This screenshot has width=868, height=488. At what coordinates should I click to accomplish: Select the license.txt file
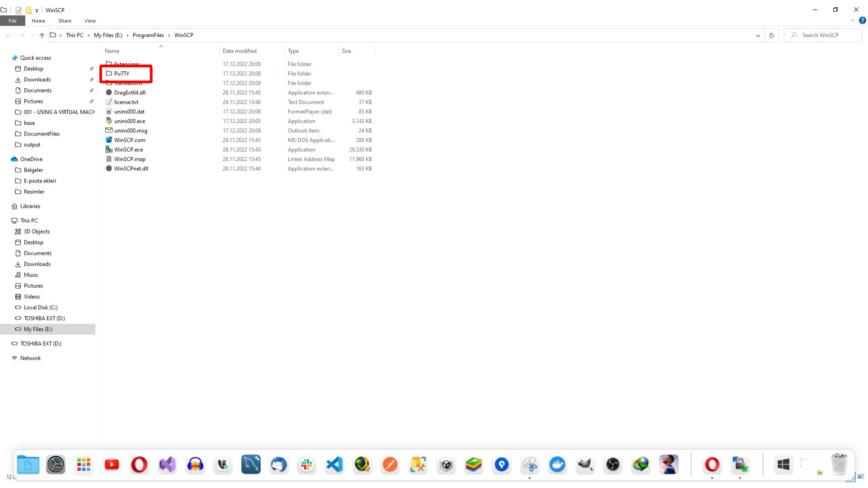click(x=126, y=102)
